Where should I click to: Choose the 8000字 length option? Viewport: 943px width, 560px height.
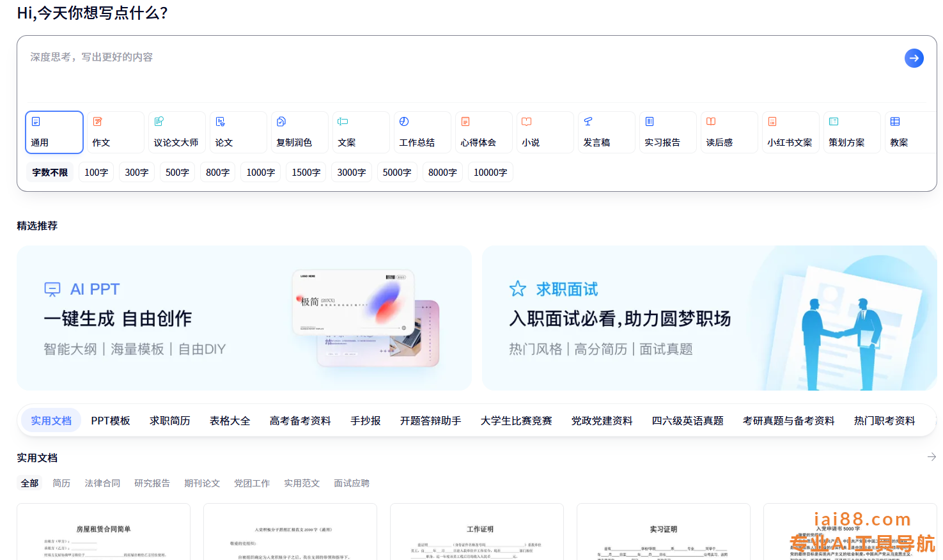click(x=442, y=173)
